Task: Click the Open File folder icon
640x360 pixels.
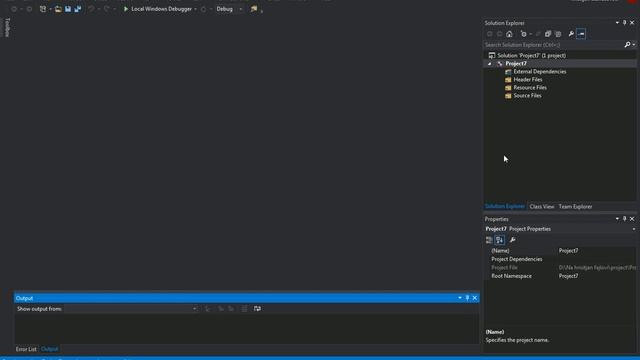Action: coord(58,9)
